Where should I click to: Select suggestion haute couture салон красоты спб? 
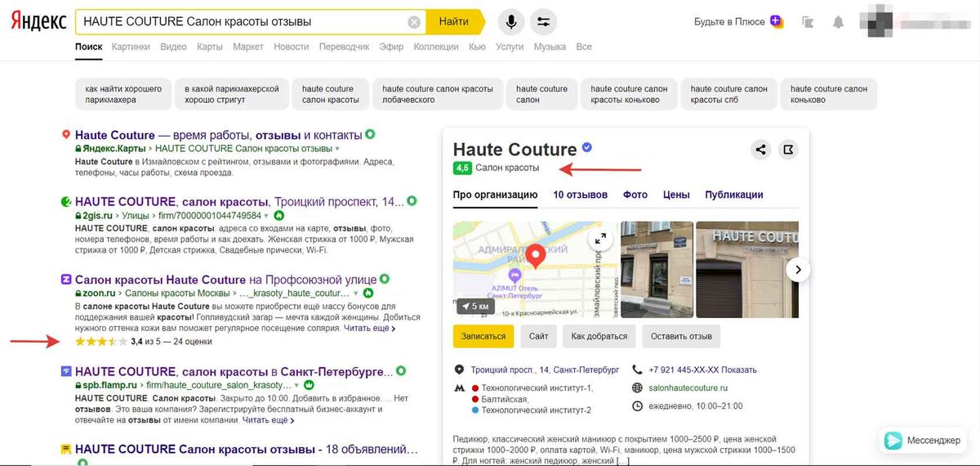click(728, 94)
